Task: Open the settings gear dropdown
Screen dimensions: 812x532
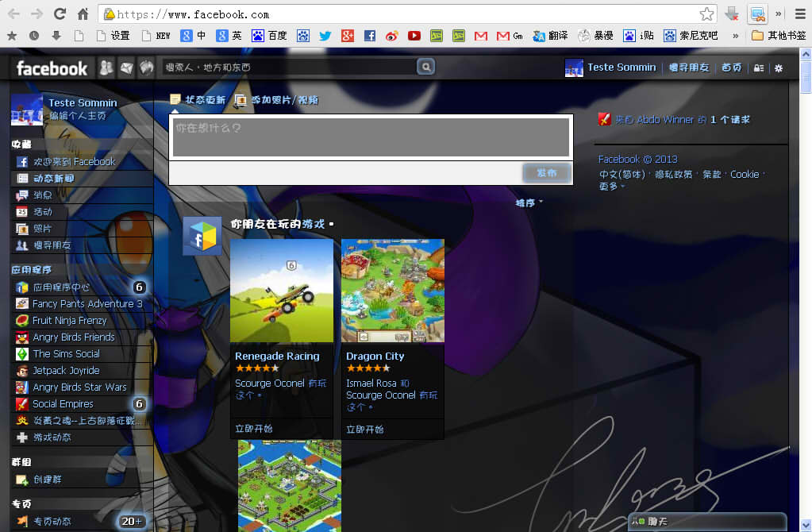Action: (779, 67)
